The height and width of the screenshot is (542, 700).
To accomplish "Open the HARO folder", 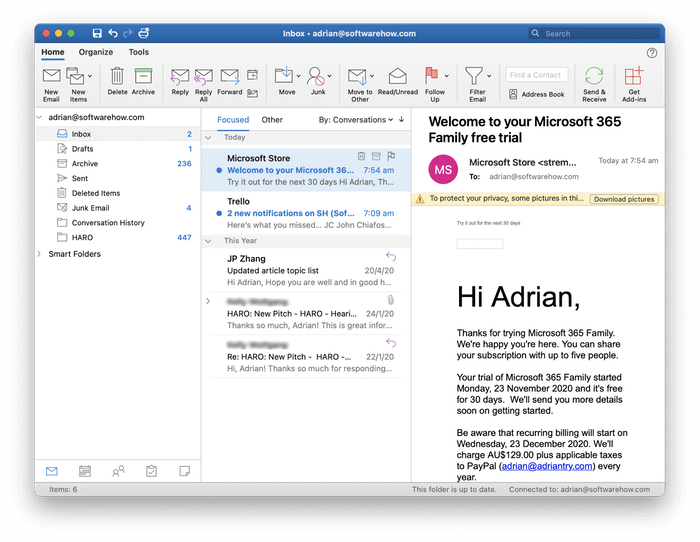I will point(117,237).
